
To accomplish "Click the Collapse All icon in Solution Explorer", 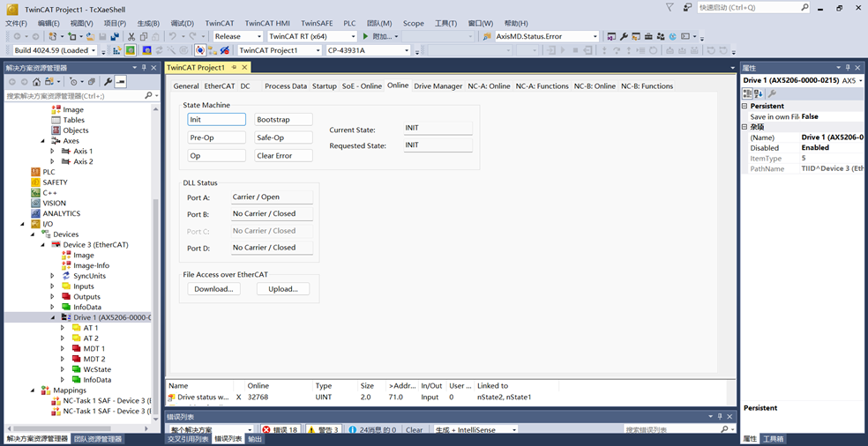I will [x=92, y=82].
